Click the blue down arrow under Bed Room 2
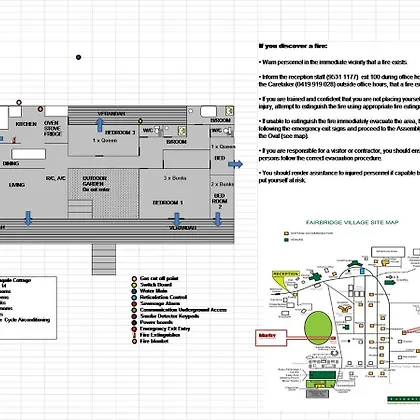 click(x=218, y=219)
